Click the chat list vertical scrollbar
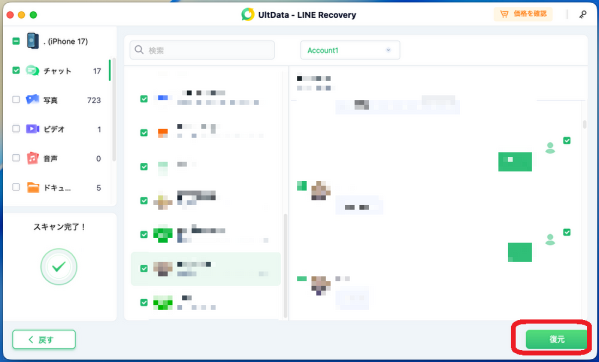 [x=285, y=266]
